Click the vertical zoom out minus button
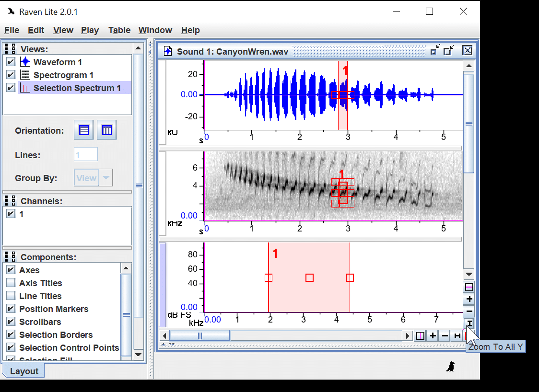This screenshot has height=392, width=539. coord(469,311)
